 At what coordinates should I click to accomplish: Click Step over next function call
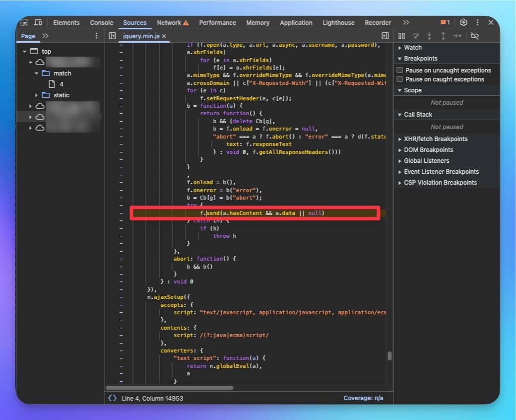point(416,36)
